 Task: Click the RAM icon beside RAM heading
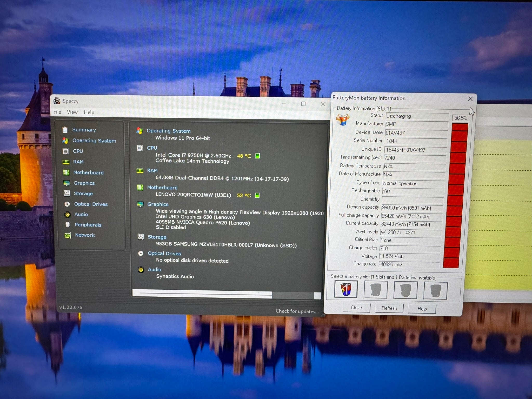140,171
